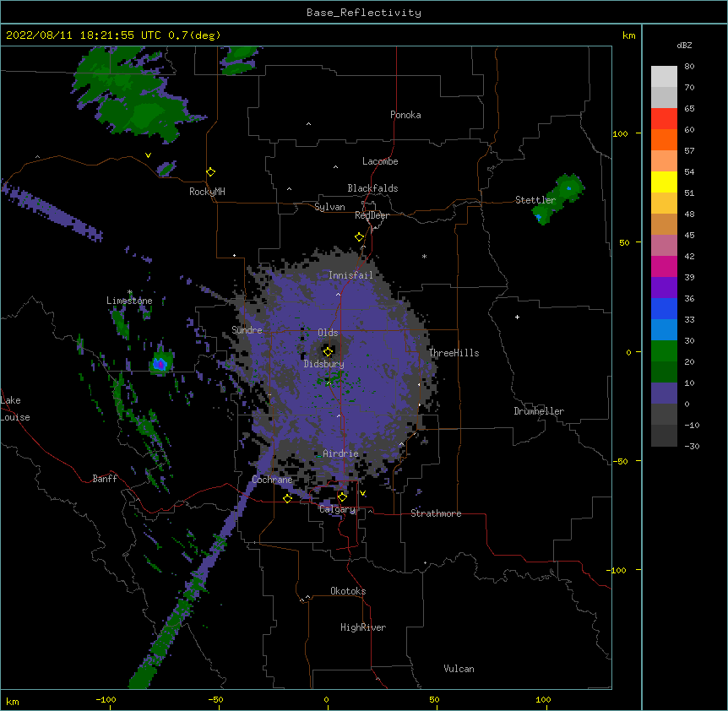Click the Blackfalds label

point(372,188)
